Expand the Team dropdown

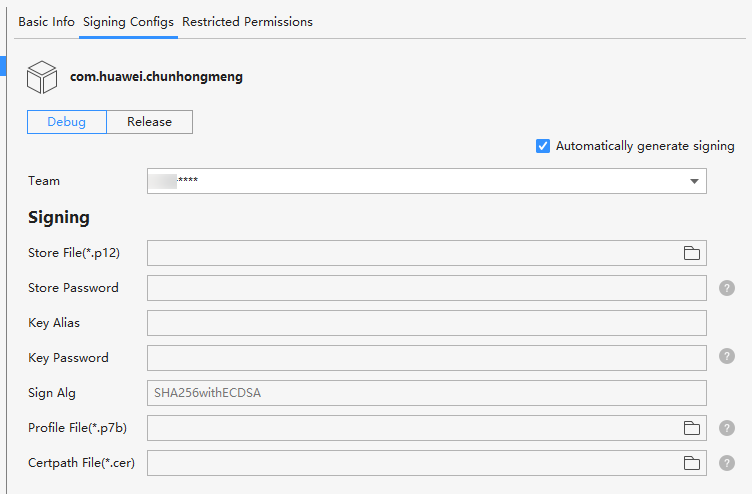(x=694, y=181)
